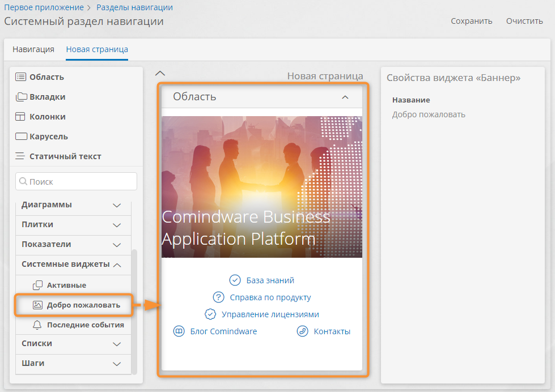Click the Статичный текст icon
The width and height of the screenshot is (555, 392).
pyautogui.click(x=21, y=156)
